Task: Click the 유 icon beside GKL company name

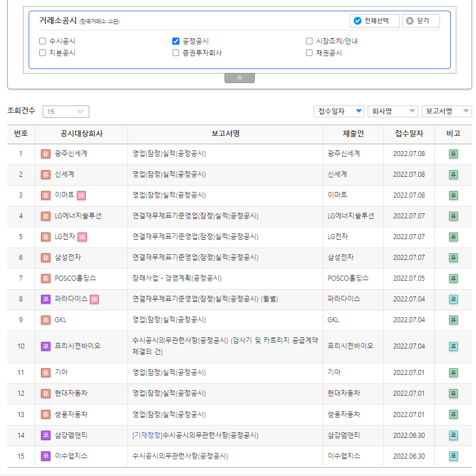Action: coord(45,320)
